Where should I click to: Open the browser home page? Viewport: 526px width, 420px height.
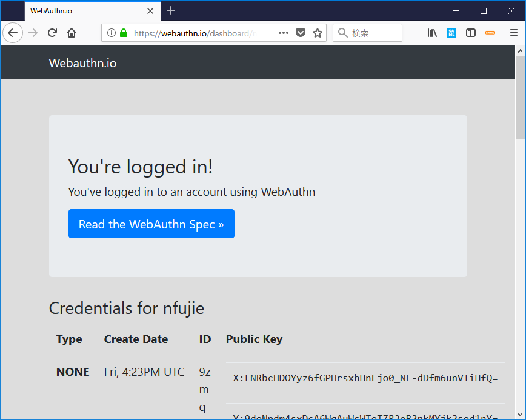72,33
